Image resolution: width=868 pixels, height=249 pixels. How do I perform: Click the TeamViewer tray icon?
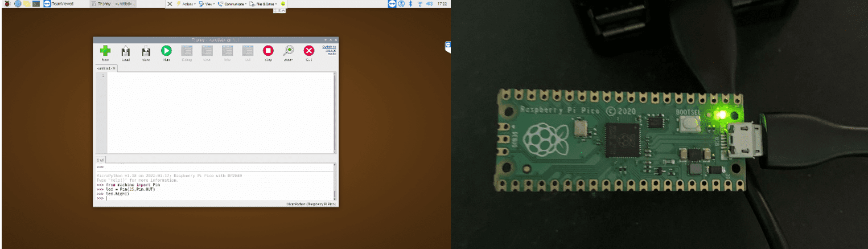392,3
